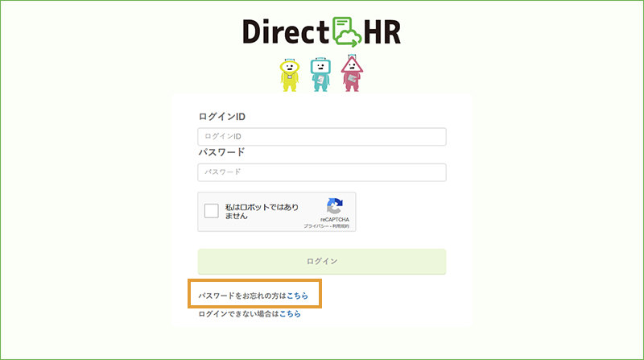Click the reCAPTCHA logo icon
This screenshot has width=644, height=360.
pos(335,206)
